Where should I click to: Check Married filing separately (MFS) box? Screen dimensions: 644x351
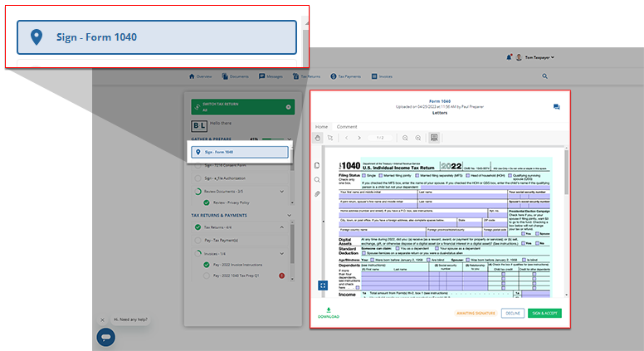coord(417,175)
